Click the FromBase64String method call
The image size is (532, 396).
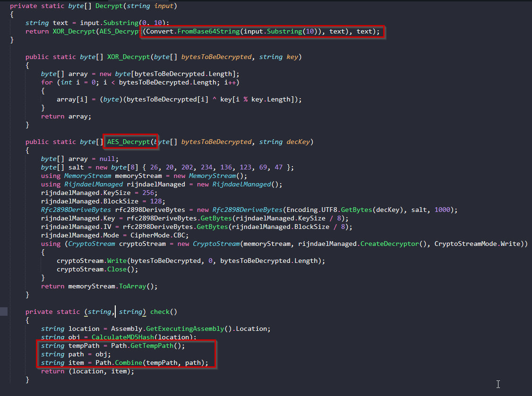210,31
